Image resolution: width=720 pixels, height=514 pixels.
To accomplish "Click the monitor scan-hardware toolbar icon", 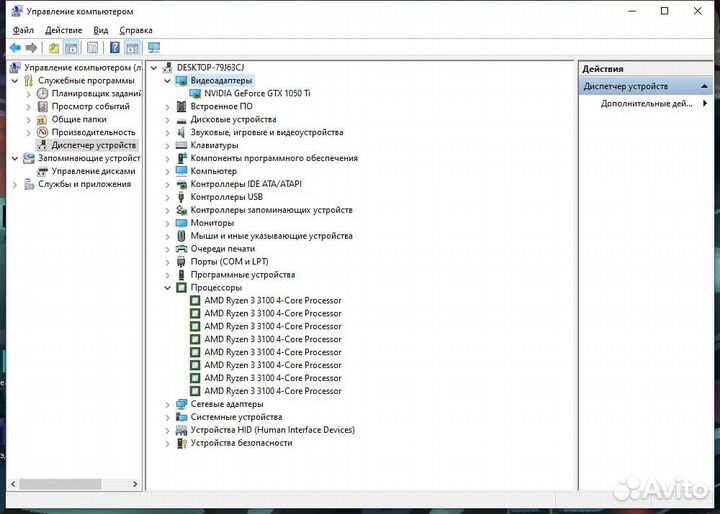I will click(x=154, y=47).
